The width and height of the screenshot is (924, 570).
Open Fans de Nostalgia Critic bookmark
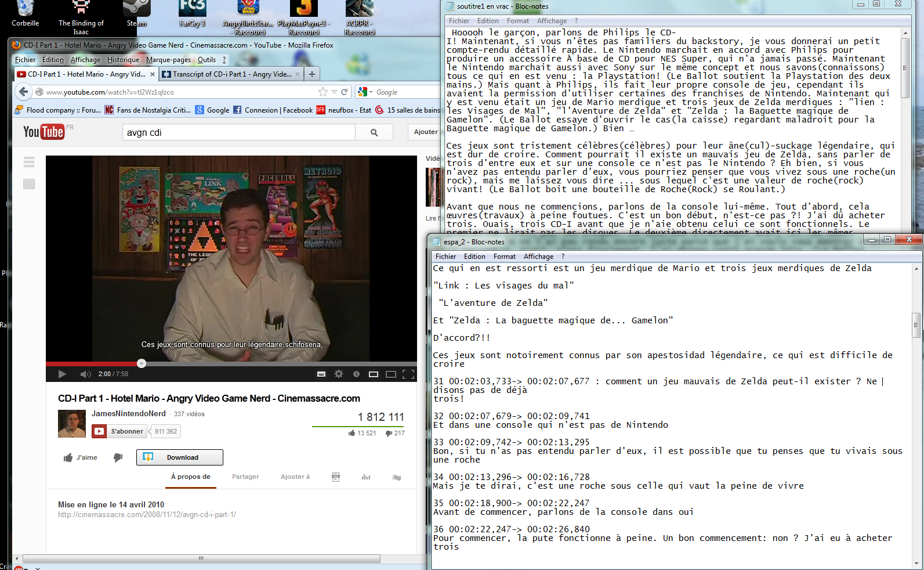148,110
